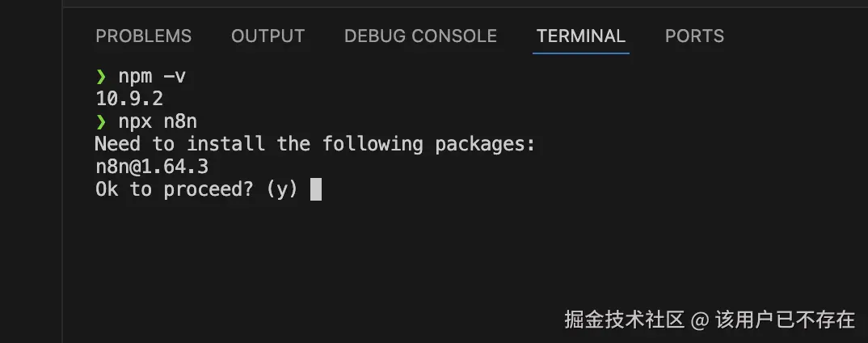Select the DEBUG CONSOLE tab
This screenshot has width=868, height=343.
420,36
